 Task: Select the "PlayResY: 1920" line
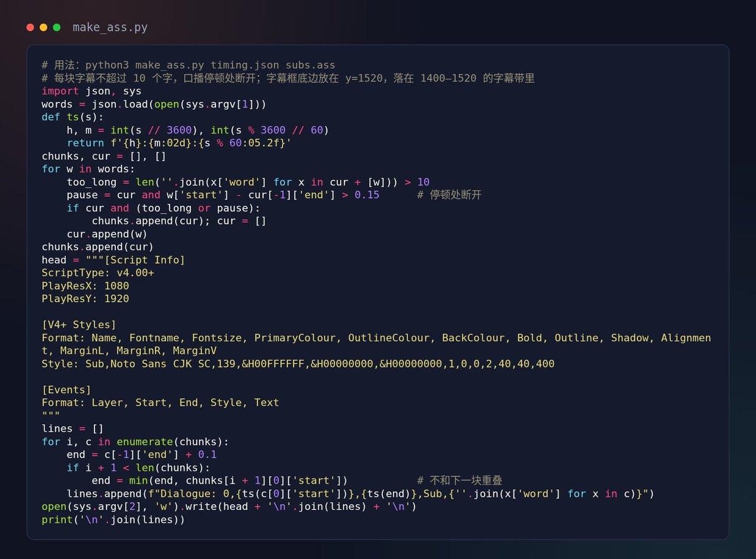pyautogui.click(x=85, y=299)
